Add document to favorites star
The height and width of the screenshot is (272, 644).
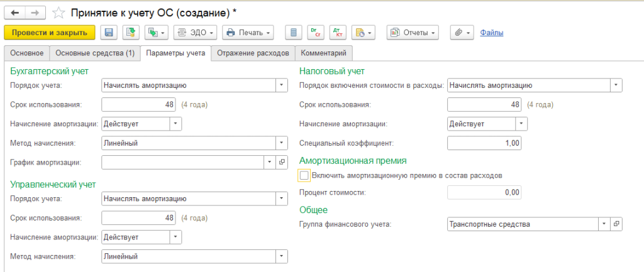[58, 12]
